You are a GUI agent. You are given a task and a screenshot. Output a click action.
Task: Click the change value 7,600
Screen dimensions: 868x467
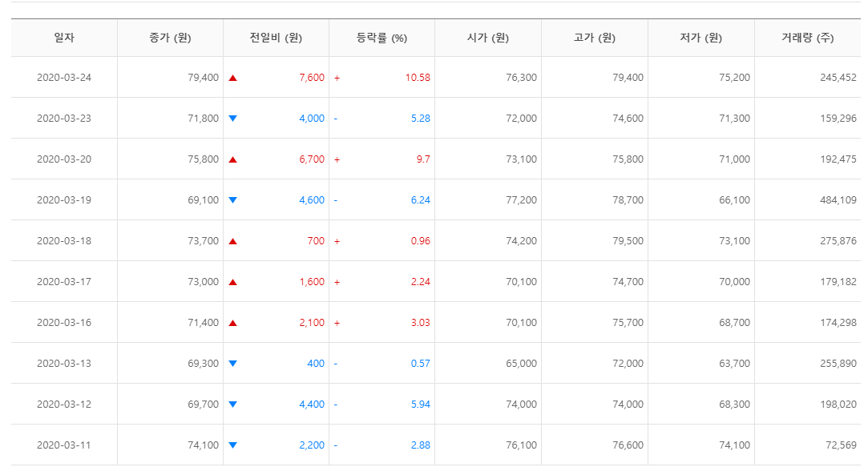click(x=312, y=78)
